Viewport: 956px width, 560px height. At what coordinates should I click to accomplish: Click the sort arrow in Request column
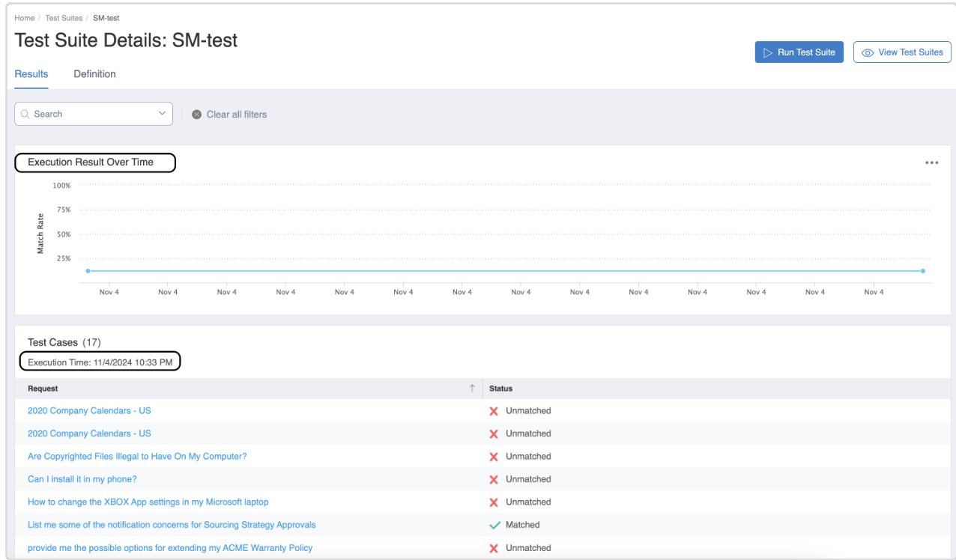[472, 389]
